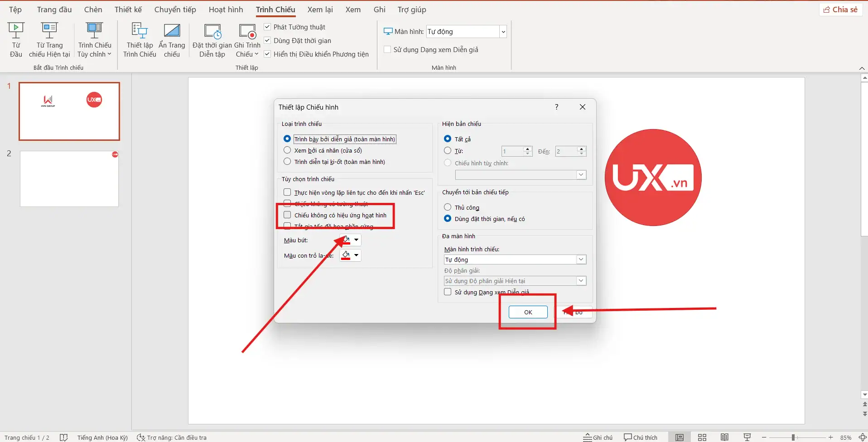
Task: Select Xem bởi cá nhân (cửa sổ) option
Action: pos(287,150)
